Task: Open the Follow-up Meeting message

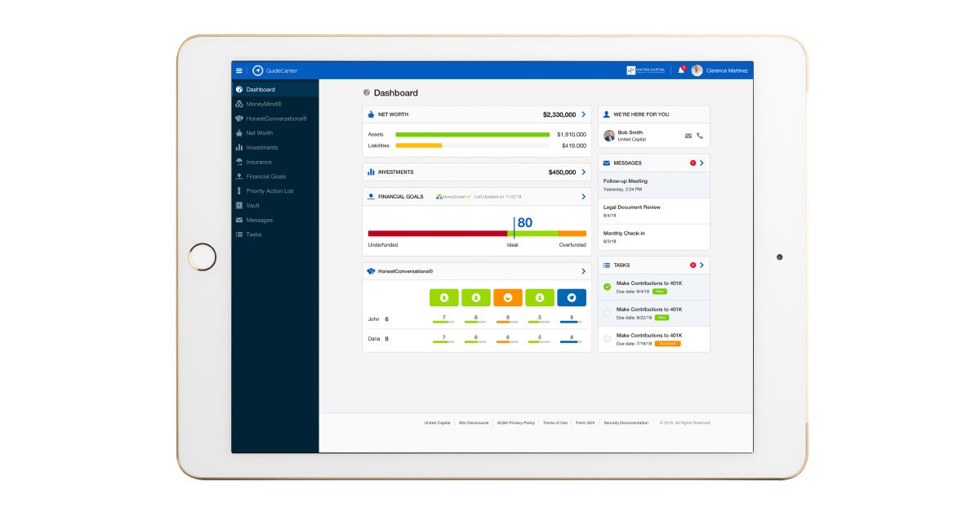Action: click(x=654, y=185)
